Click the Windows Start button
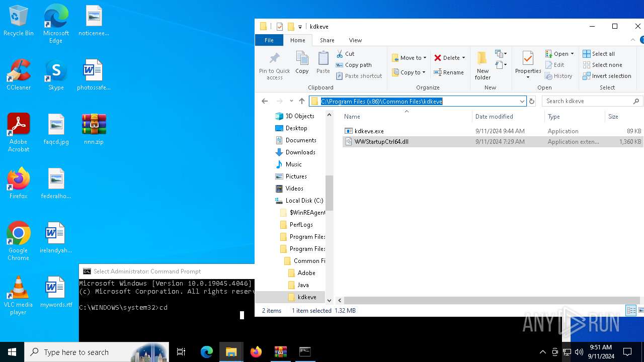 12,352
